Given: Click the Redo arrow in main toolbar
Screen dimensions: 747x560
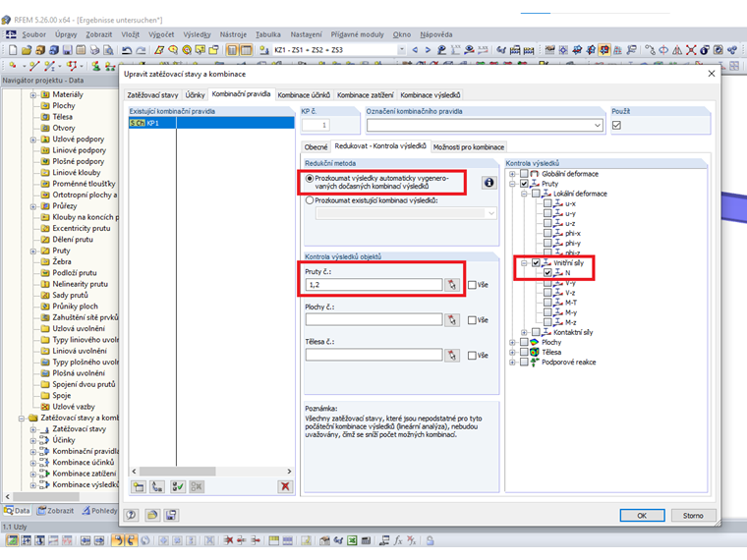Looking at the screenshot, I should [141, 50].
